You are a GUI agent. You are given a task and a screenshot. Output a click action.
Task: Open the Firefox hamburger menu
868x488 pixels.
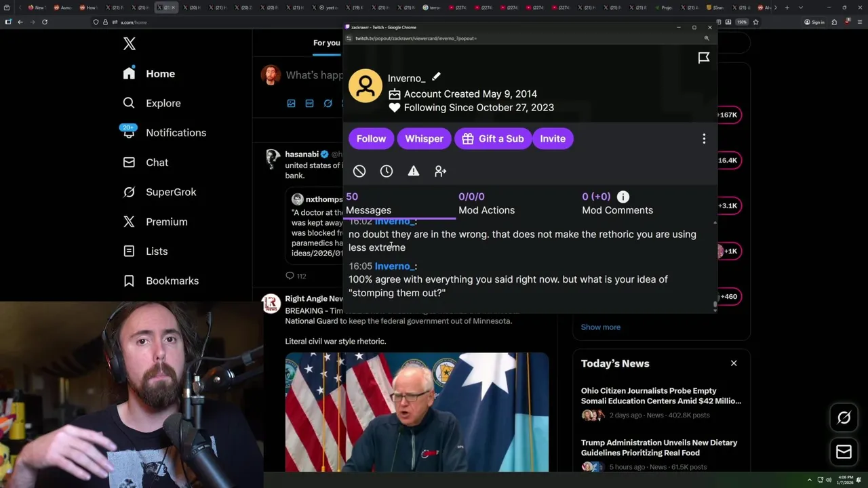click(859, 22)
